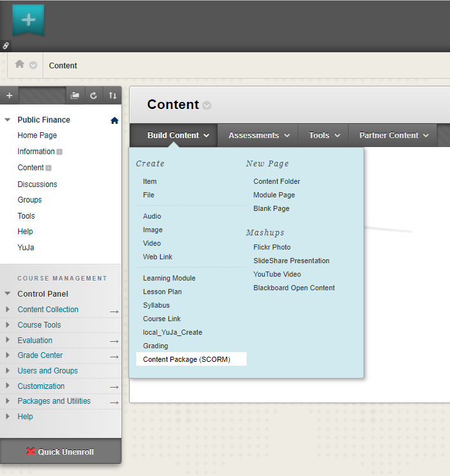Screen dimensions: 450x476
Task: Click the add menu item plus icon
Action: 10,95
